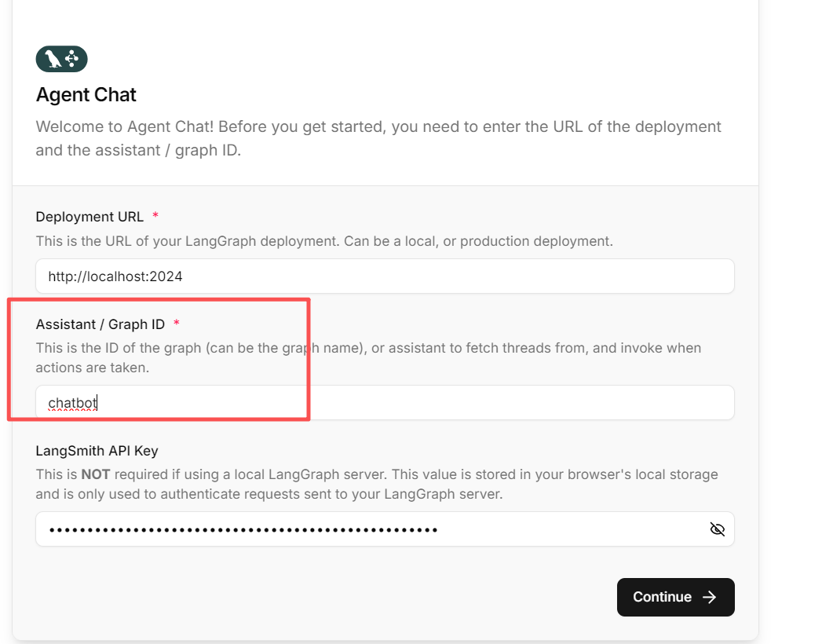Click the Deployment URL label
Image resolution: width=833 pixels, height=644 pixels.
pyautogui.click(x=90, y=217)
